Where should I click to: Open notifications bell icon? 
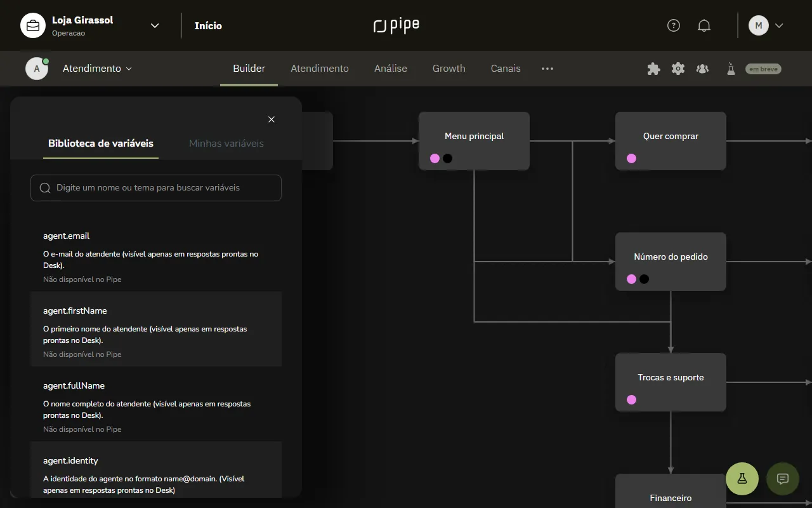704,25
